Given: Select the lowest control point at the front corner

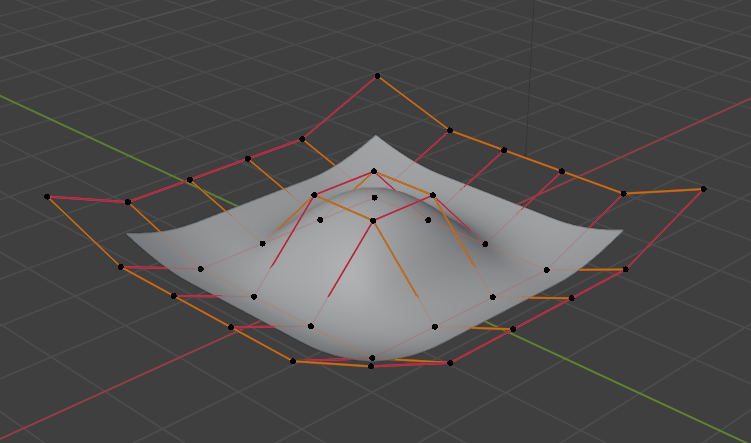Looking at the screenshot, I should pyautogui.click(x=371, y=366).
